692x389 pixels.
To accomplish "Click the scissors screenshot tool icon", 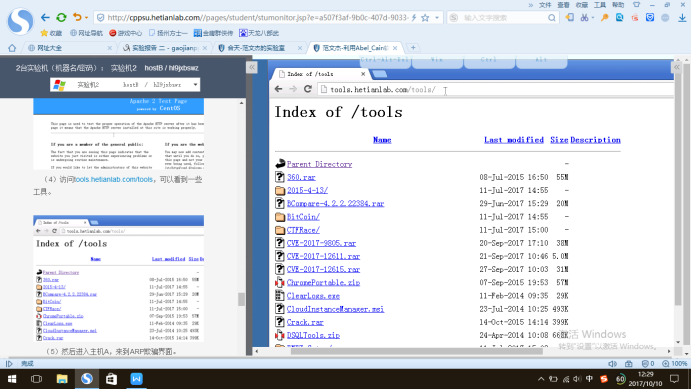I will coord(584,18).
